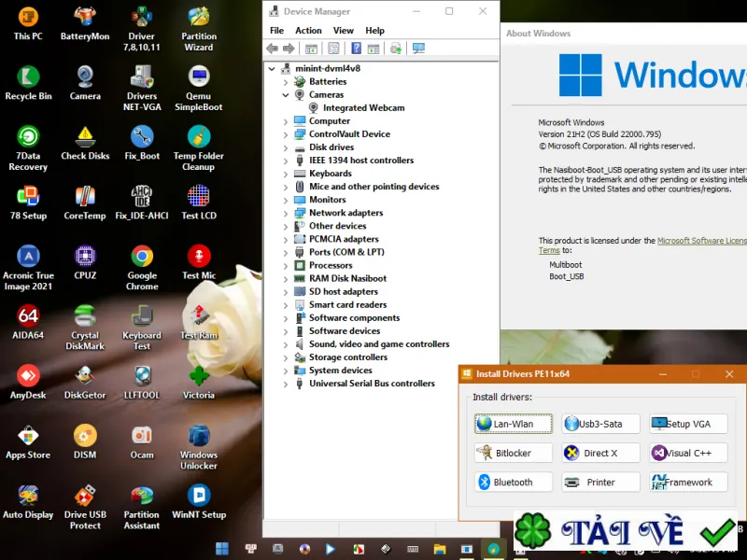Select the CPUZ desktop shortcut
747x560 pixels.
tap(85, 263)
